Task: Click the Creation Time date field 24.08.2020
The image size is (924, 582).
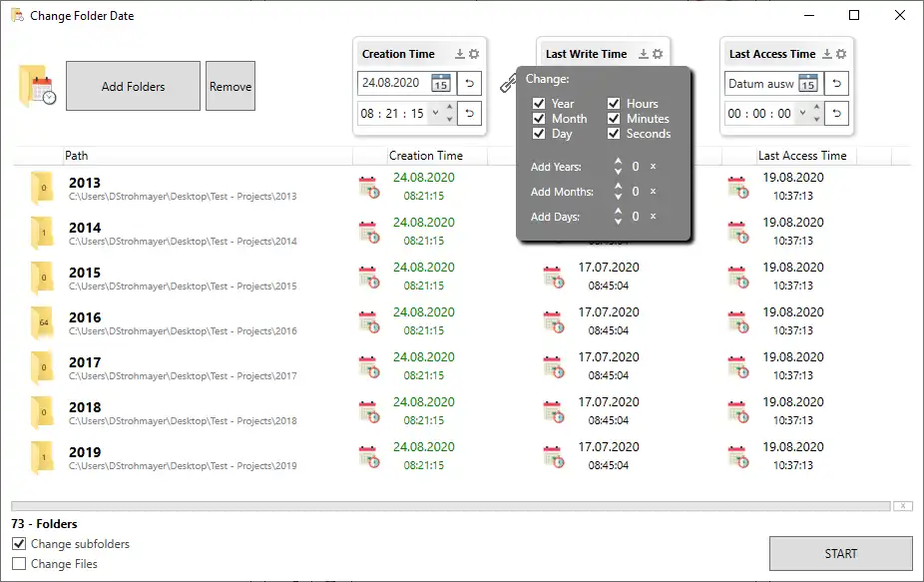Action: click(x=393, y=83)
